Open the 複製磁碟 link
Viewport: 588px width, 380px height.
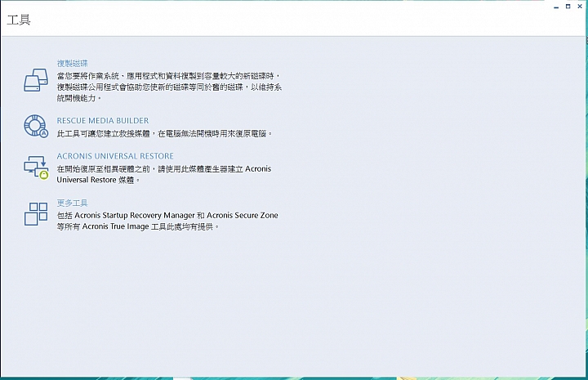point(73,64)
